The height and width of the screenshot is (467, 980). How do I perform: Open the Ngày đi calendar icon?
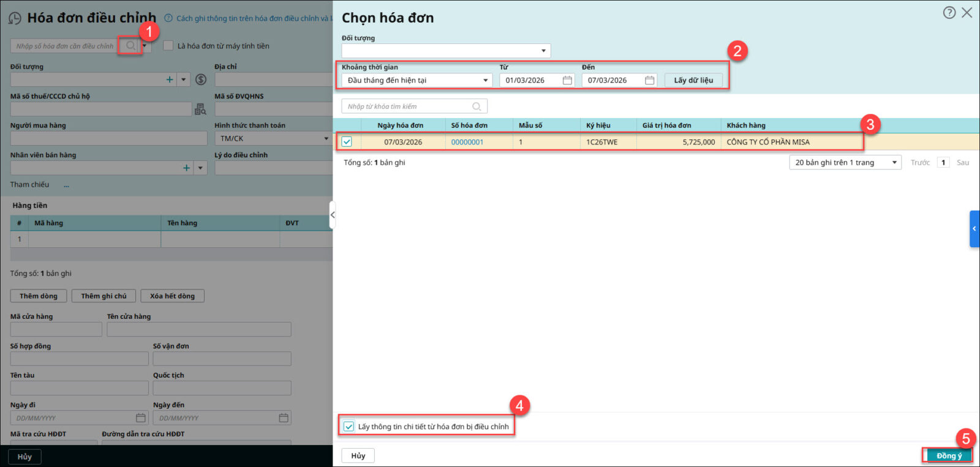click(x=141, y=418)
